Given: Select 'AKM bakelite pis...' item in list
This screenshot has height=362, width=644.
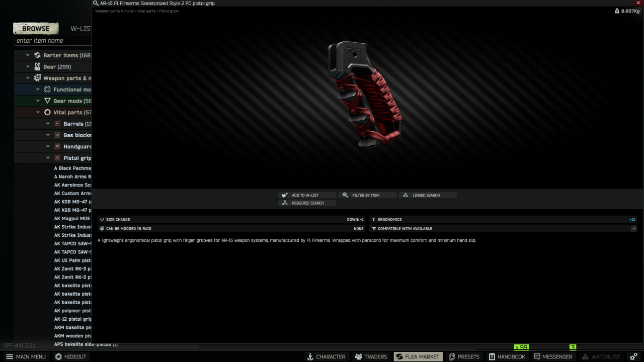Looking at the screenshot, I should click(72, 327).
